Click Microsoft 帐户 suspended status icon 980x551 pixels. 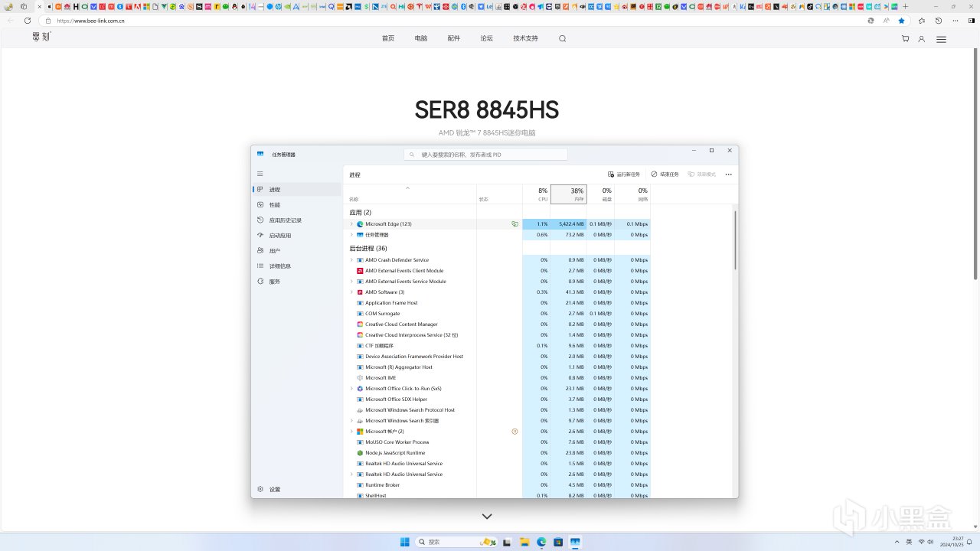pos(514,432)
